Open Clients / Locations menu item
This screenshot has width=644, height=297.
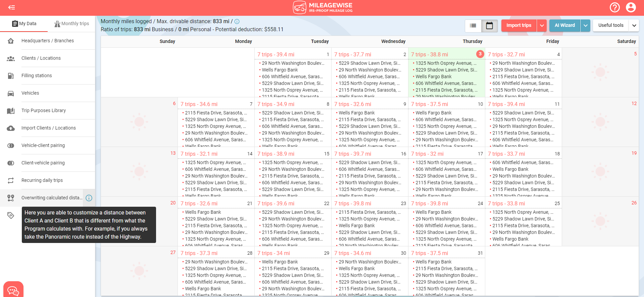(48, 58)
